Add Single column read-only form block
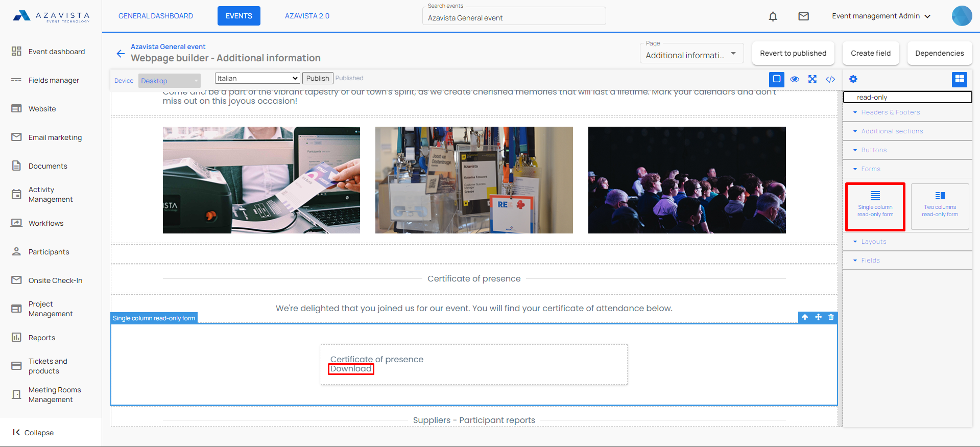 pyautogui.click(x=875, y=206)
